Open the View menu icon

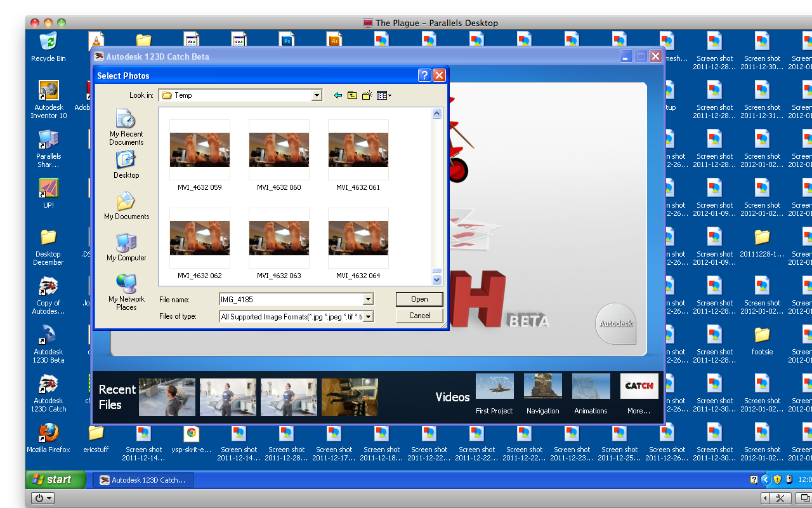click(383, 95)
